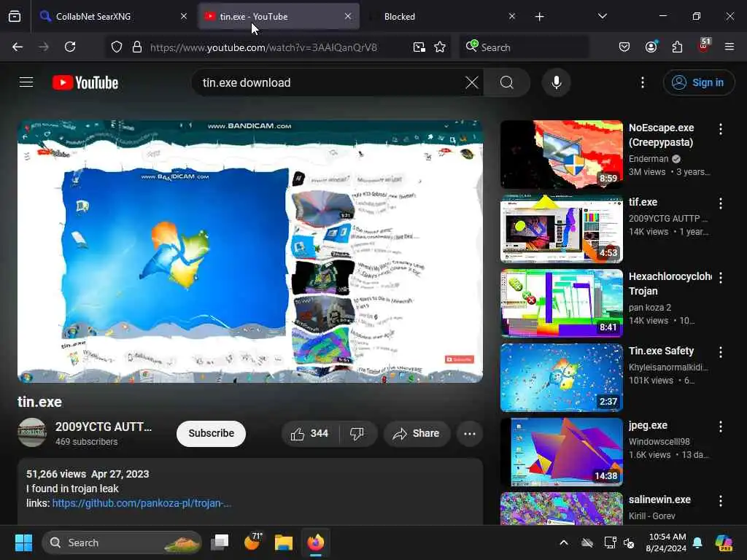Subscribe to 2009YCTG channel
The width and height of the screenshot is (747, 560).
(211, 433)
